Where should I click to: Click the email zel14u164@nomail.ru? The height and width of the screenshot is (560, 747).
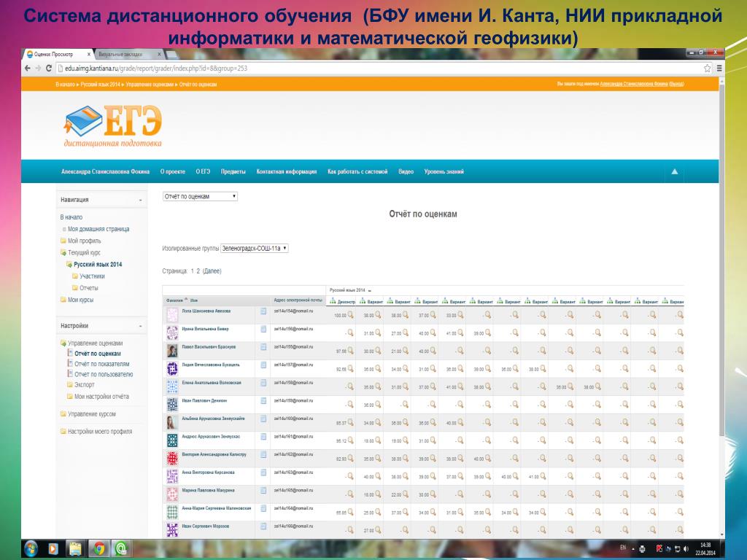(293, 508)
